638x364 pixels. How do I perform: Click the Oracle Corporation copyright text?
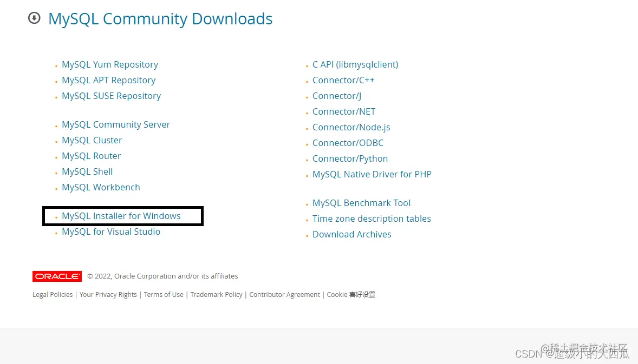tap(163, 276)
